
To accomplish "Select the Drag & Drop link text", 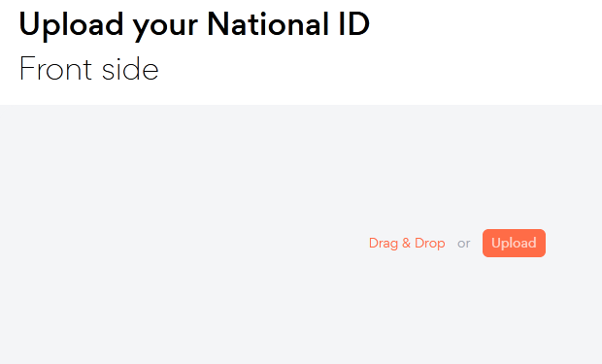I will coord(407,244).
